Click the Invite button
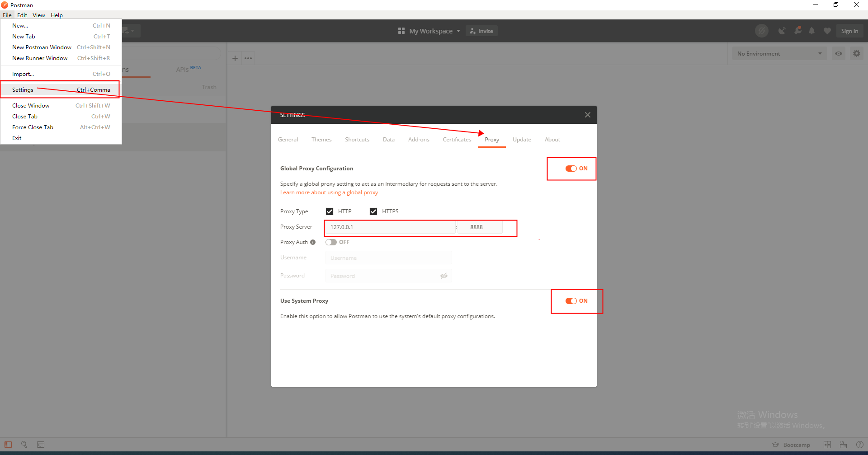868x455 pixels. 481,31
